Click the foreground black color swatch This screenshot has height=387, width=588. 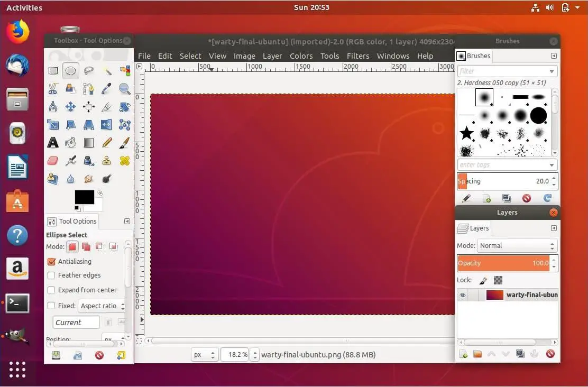[85, 197]
